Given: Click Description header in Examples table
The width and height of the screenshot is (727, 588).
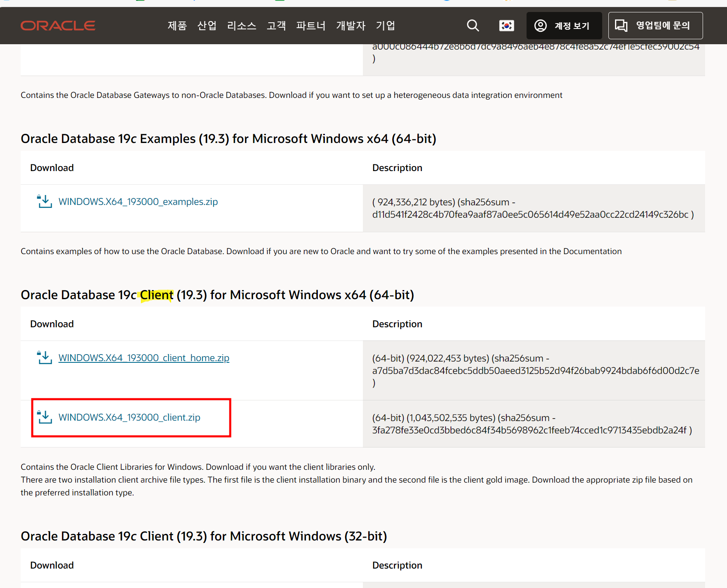Looking at the screenshot, I should point(397,168).
